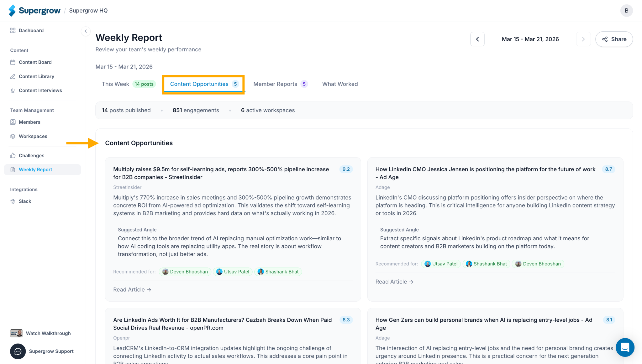This screenshot has height=364, width=642.
Task: Click Utsav Patel chip in LinkedIn CMO card
Action: tap(441, 264)
